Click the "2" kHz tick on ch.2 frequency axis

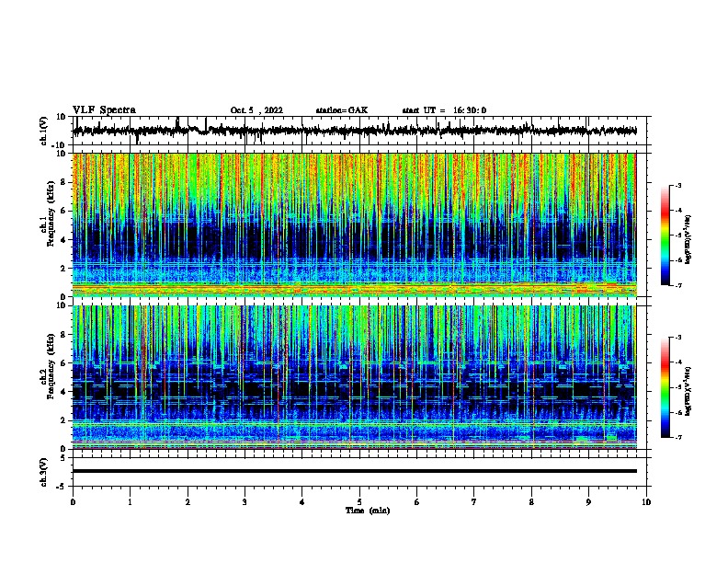tap(63, 420)
